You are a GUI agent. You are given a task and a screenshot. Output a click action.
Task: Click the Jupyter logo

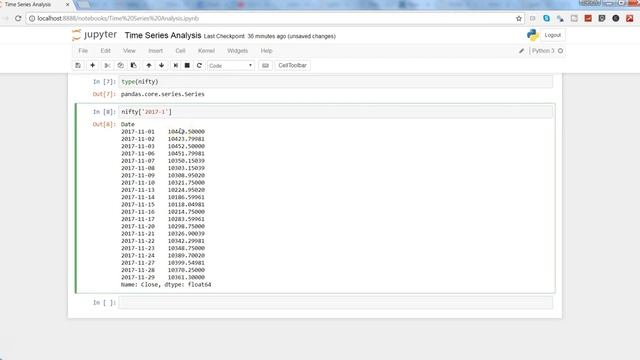click(x=94, y=35)
